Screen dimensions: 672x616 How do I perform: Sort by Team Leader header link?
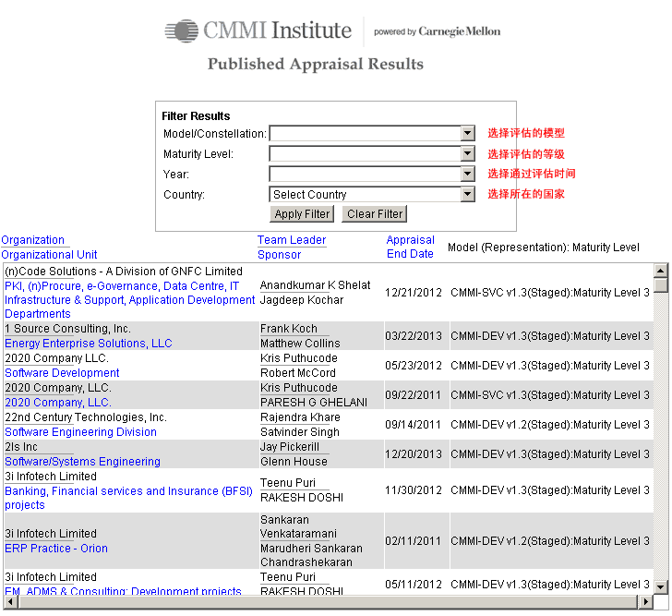[x=292, y=239]
